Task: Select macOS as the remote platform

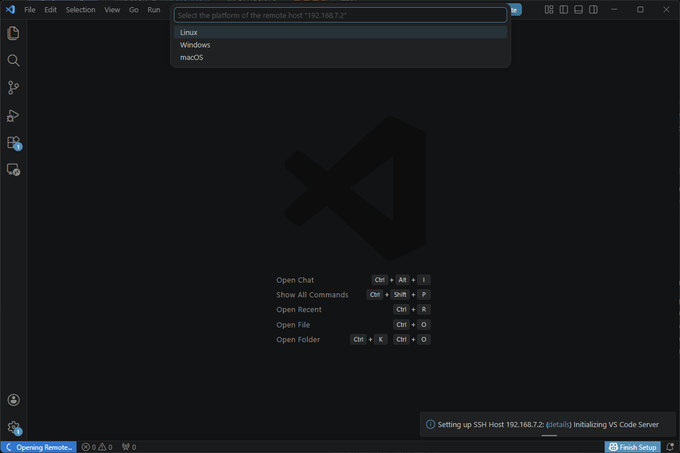Action: tap(340, 57)
